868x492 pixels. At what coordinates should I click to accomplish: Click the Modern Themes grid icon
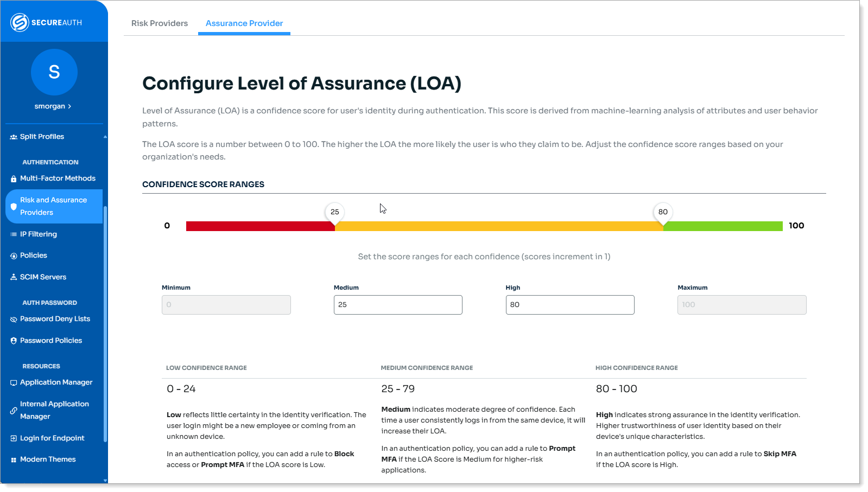(x=14, y=460)
